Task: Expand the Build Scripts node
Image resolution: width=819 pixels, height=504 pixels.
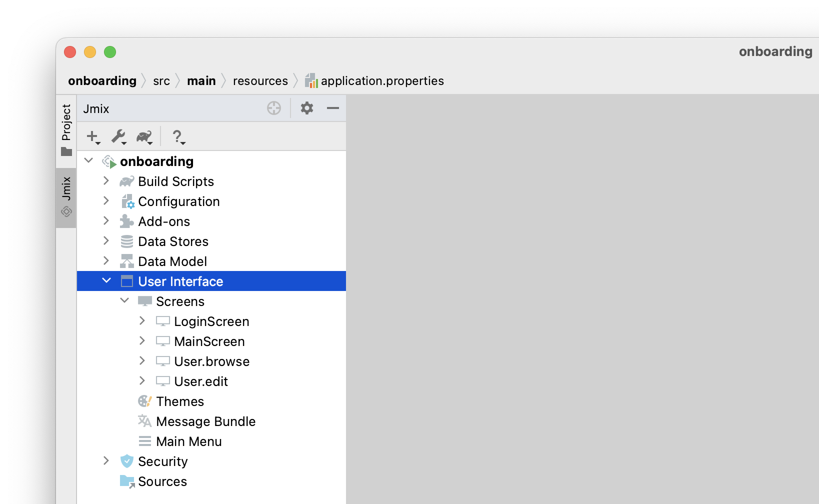Action: pos(106,180)
